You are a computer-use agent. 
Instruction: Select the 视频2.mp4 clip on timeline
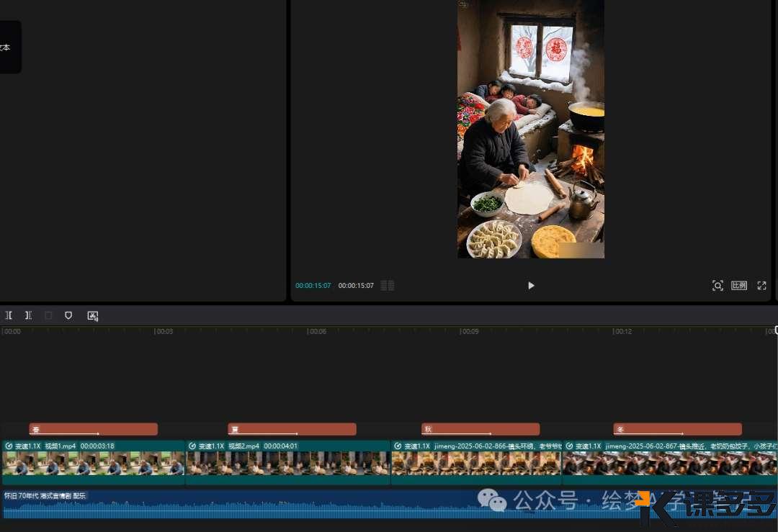point(287,463)
